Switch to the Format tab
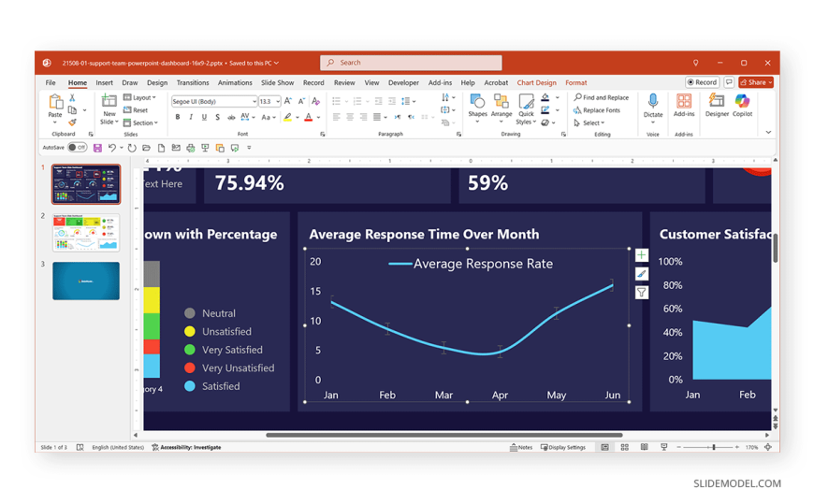814x504 pixels. (x=575, y=82)
